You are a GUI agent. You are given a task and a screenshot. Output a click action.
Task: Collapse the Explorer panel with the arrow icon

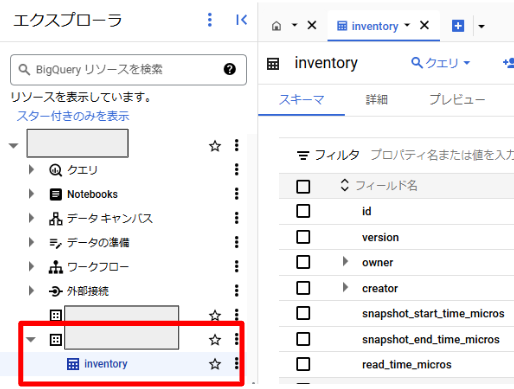coord(241,20)
